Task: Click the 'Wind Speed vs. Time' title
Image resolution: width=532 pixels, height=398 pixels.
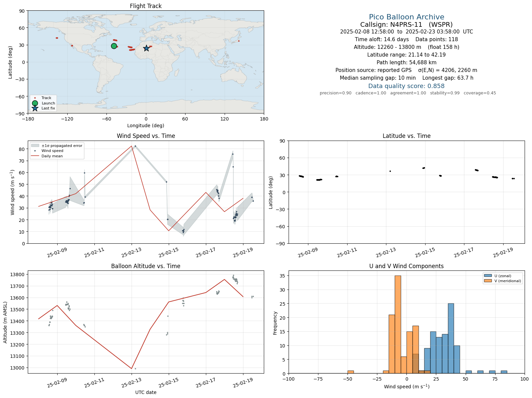Action: tap(146, 136)
